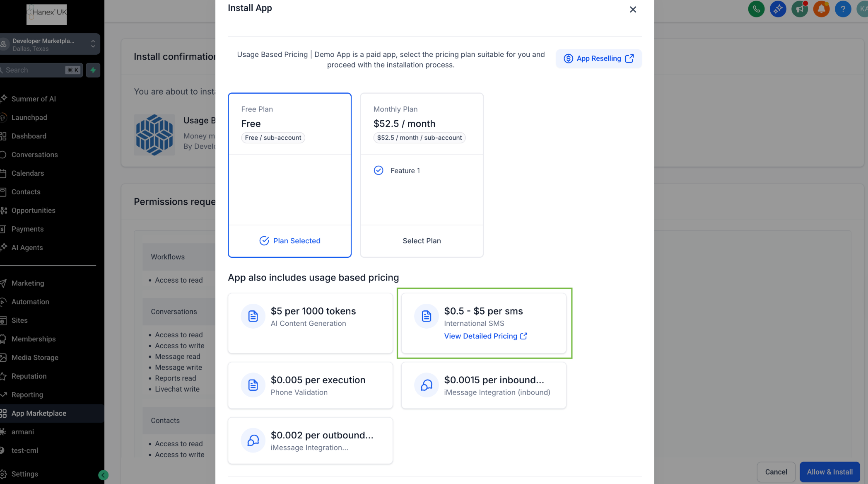Click the Allow & Install button
The image size is (868, 484).
point(829,472)
